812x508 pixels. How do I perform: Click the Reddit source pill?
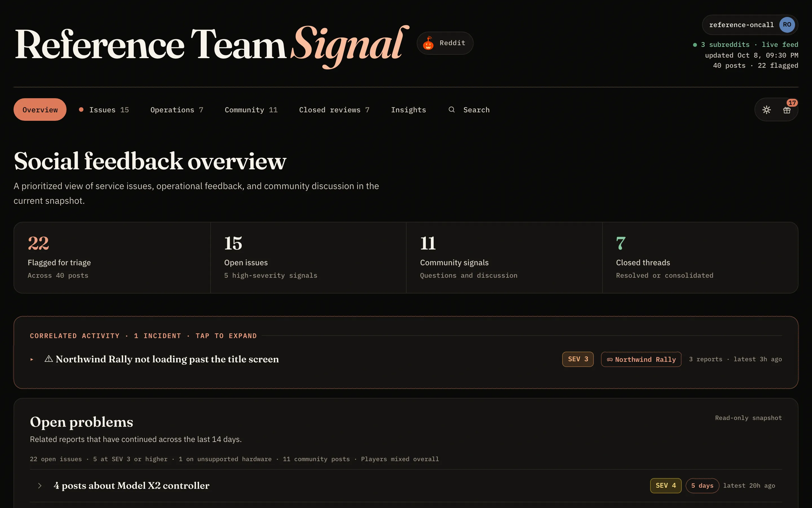[x=445, y=43]
